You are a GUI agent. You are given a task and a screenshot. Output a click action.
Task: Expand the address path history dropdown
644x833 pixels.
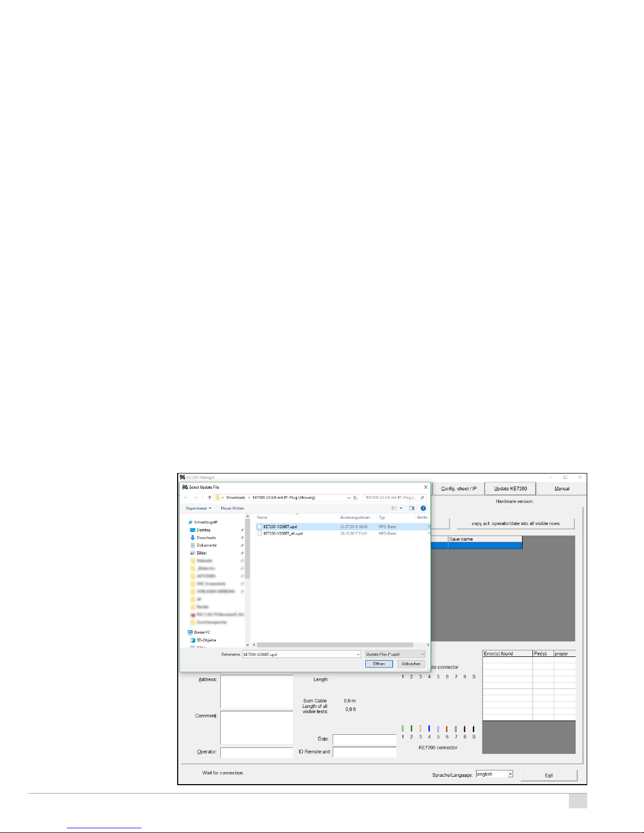[x=348, y=498]
